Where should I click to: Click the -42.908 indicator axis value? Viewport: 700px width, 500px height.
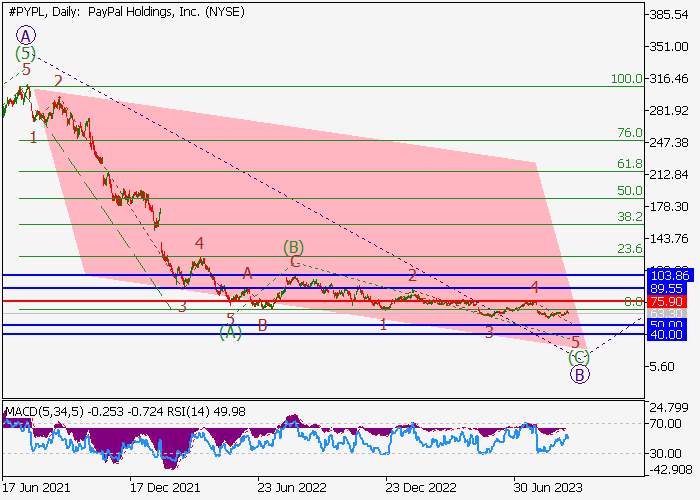point(671,470)
